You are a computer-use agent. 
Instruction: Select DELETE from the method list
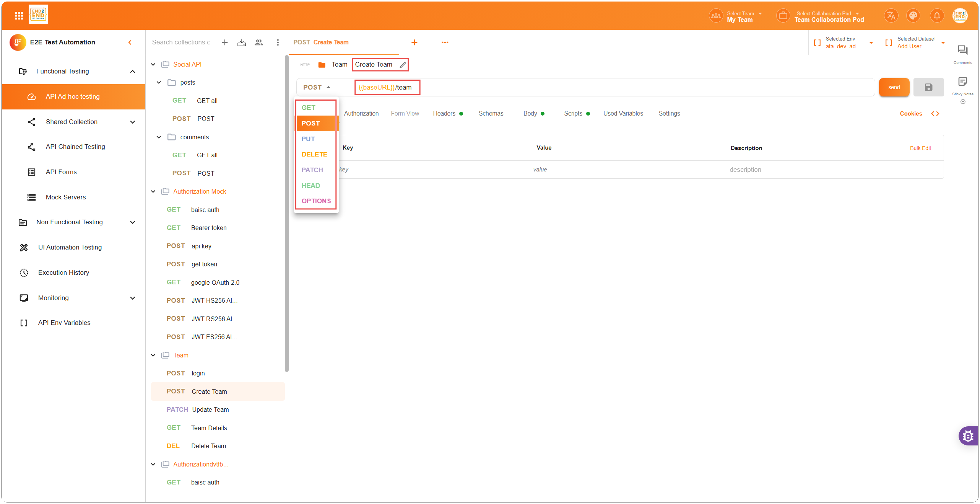click(314, 154)
